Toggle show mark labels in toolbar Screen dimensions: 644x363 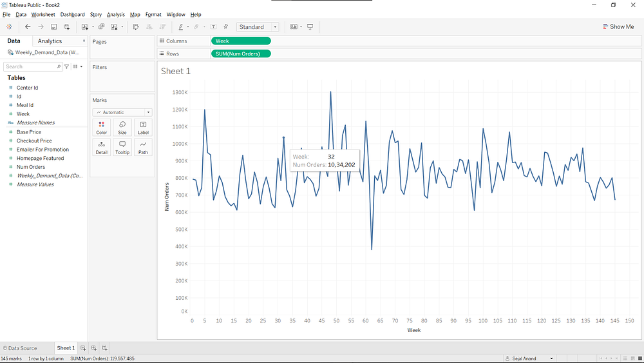(x=213, y=27)
